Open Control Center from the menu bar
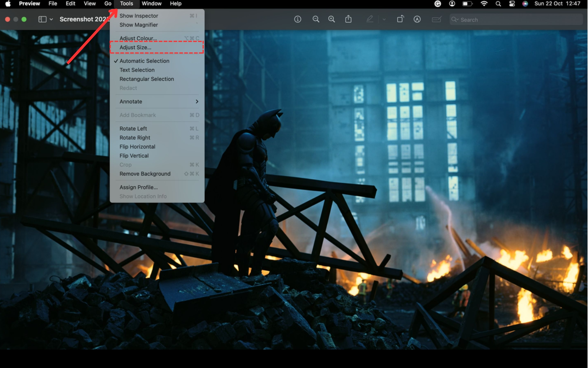 512,4
